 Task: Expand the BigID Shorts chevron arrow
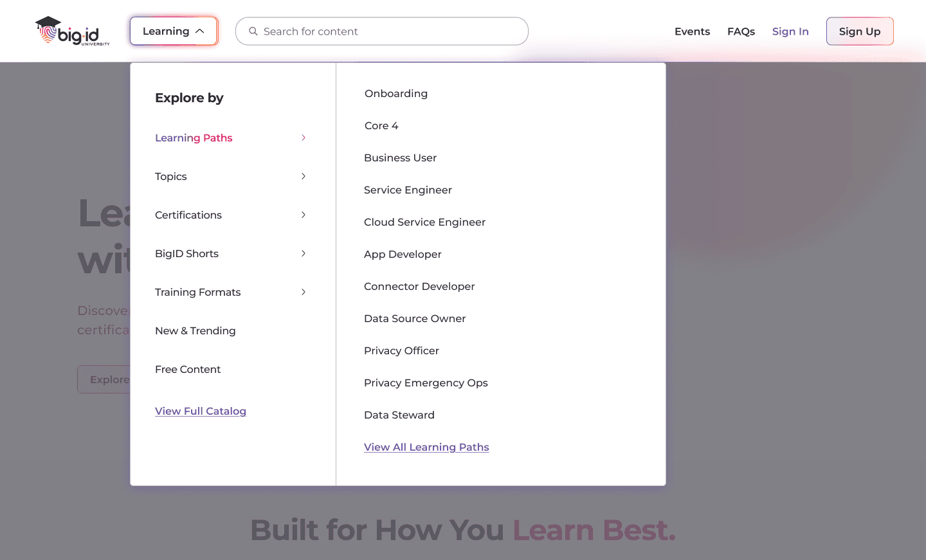(304, 253)
